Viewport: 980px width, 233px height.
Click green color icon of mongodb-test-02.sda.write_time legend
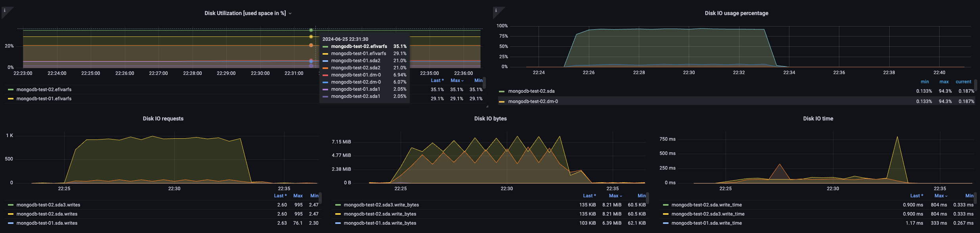coord(666,205)
